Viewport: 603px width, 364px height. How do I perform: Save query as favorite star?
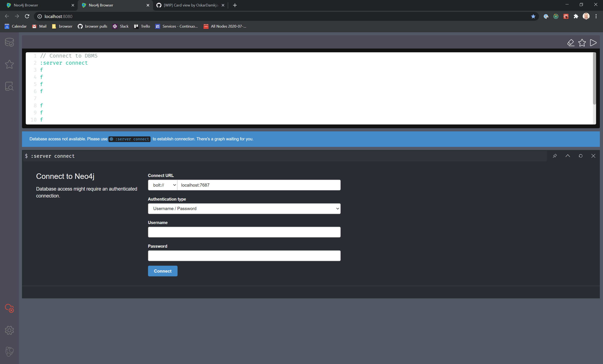point(582,43)
